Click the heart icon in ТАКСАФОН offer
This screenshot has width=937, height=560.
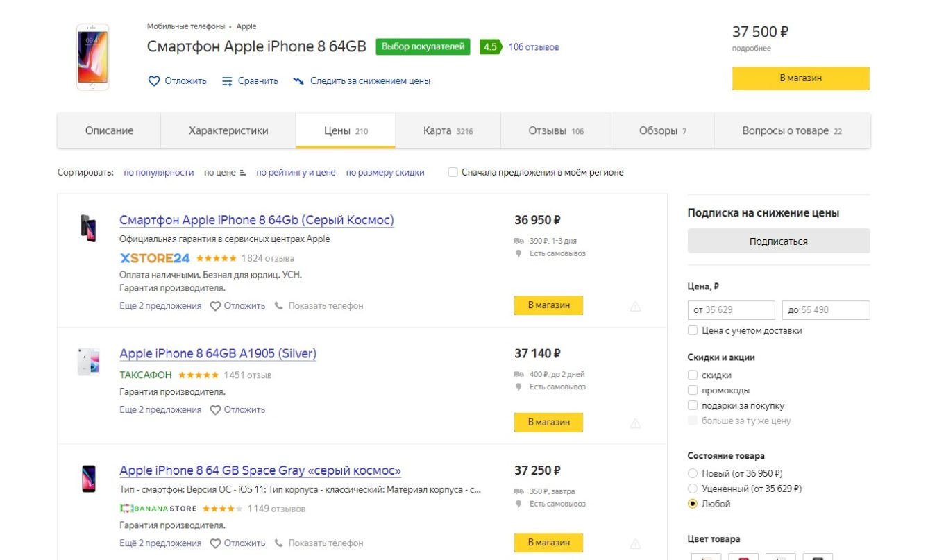(215, 410)
